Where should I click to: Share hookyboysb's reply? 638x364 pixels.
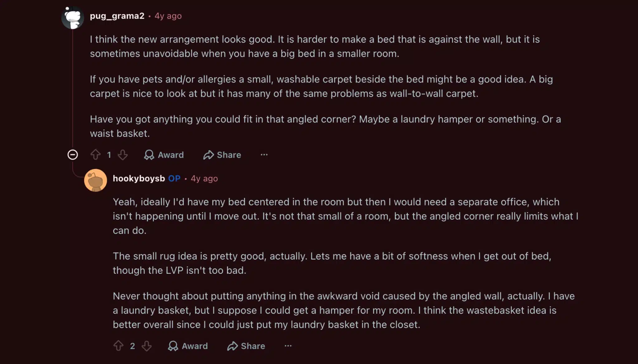(246, 346)
